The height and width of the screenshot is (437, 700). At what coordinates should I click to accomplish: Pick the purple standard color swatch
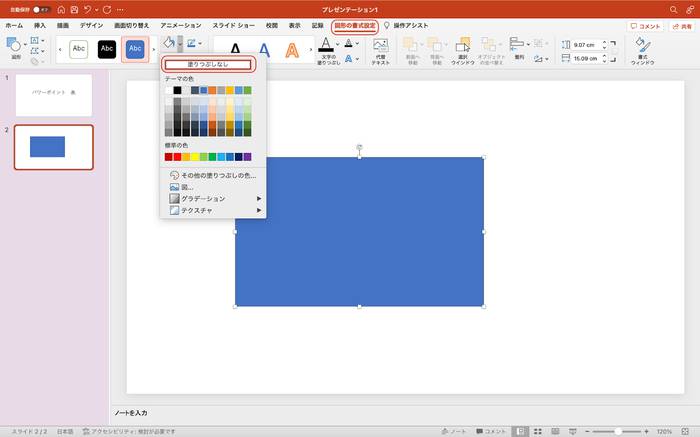point(247,157)
